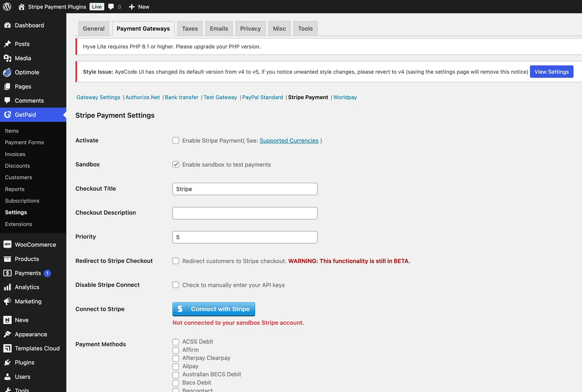The image size is (582, 392).
Task: Open the Emails tab
Action: 219,28
